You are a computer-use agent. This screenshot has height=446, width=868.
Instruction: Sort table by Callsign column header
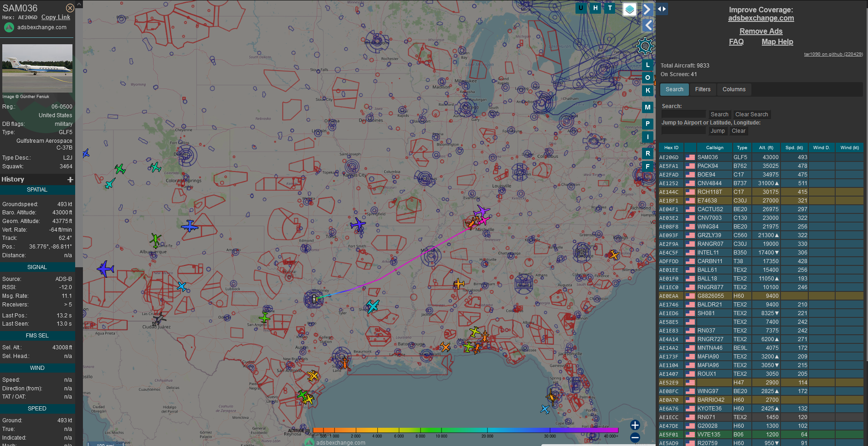714,147
